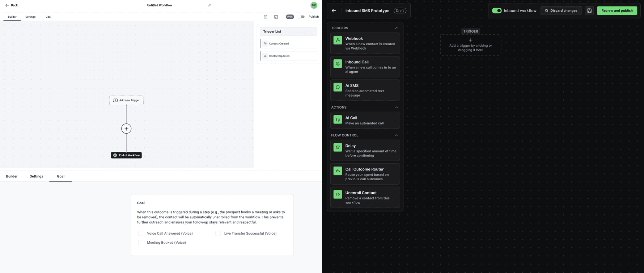Click the Draft status pill in light toolbar
Viewport: 644px width, 273px height.
pyautogui.click(x=290, y=17)
